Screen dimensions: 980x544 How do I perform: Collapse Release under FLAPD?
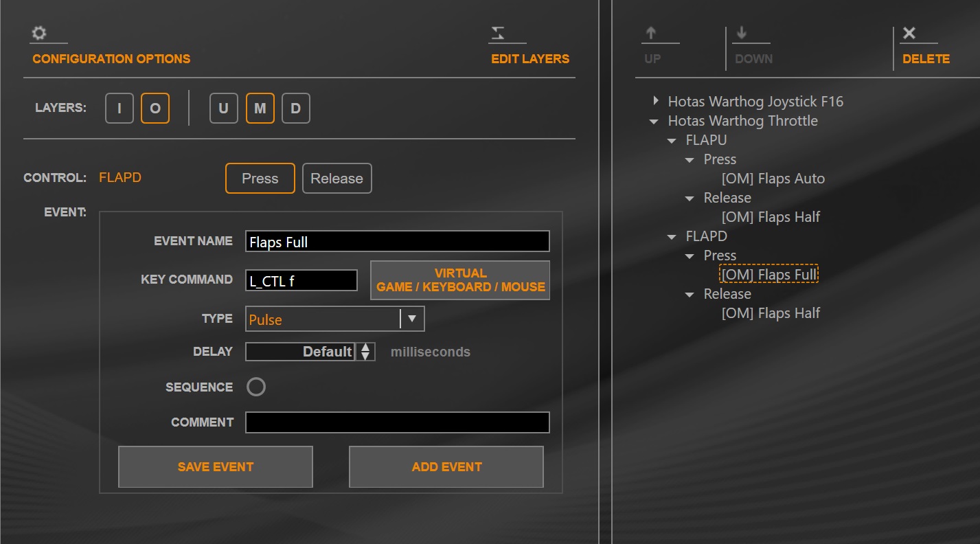[690, 295]
